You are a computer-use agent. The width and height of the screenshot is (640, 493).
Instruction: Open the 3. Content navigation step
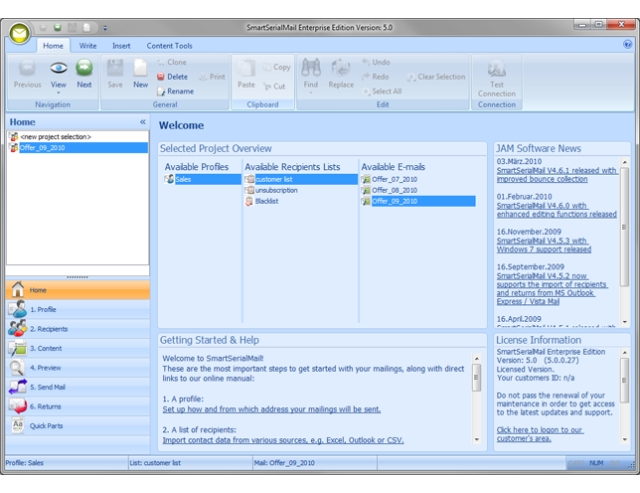tap(78, 348)
